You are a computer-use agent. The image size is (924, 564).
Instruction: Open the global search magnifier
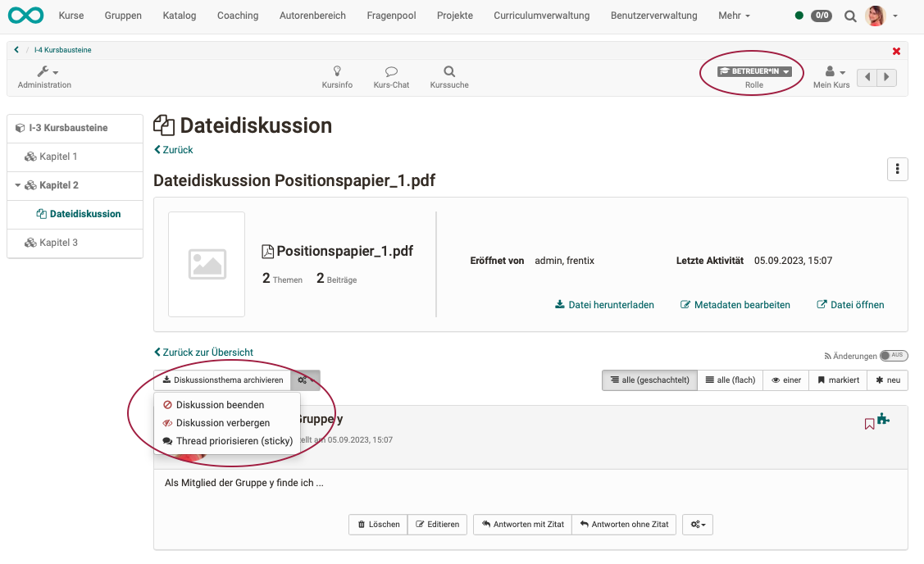click(x=850, y=15)
